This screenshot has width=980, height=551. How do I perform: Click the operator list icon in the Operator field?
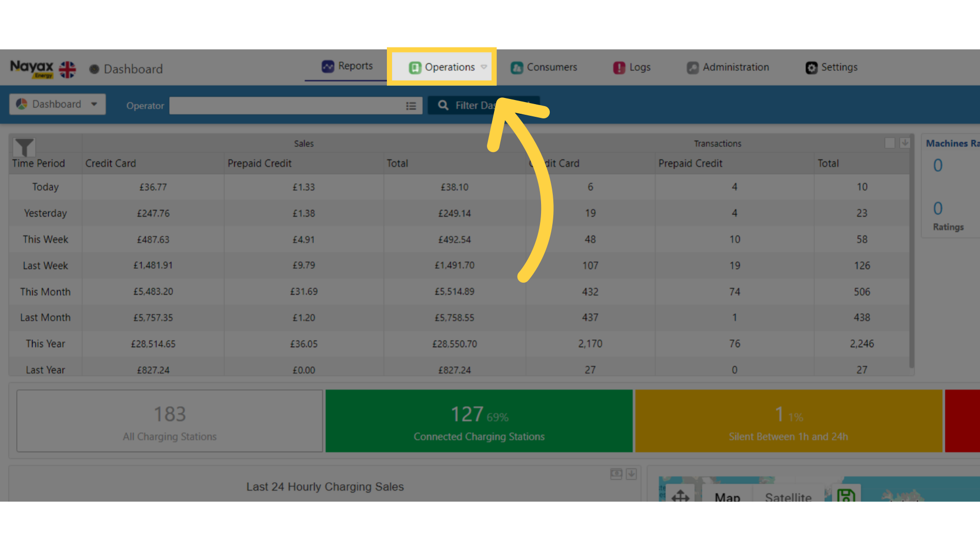[x=411, y=106]
